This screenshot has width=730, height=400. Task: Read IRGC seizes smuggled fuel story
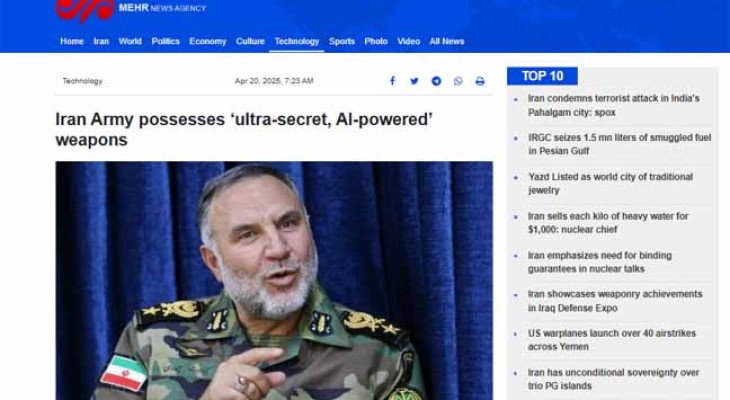point(619,144)
